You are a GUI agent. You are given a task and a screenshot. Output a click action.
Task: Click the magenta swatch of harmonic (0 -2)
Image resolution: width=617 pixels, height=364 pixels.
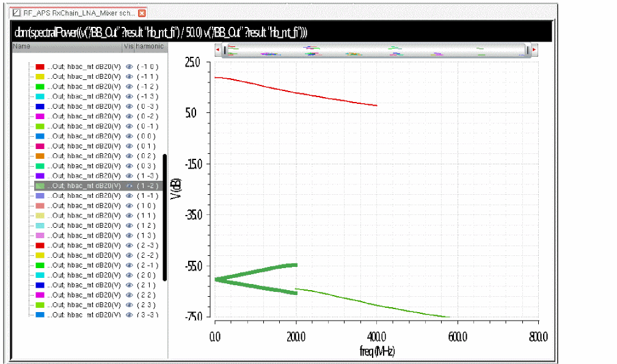point(40,117)
